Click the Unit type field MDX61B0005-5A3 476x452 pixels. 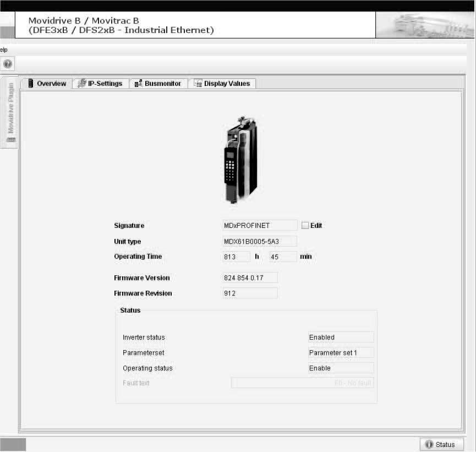260,242
